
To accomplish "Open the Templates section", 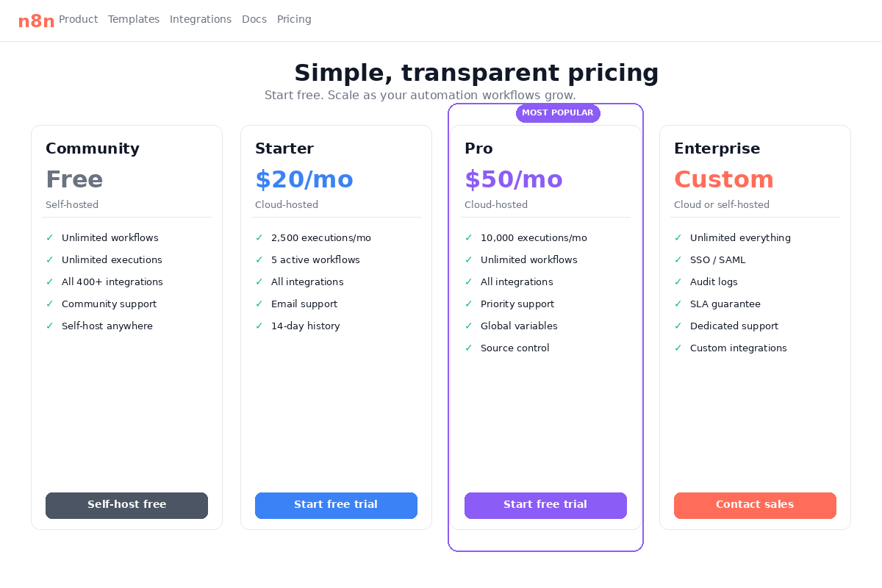I will click(134, 19).
